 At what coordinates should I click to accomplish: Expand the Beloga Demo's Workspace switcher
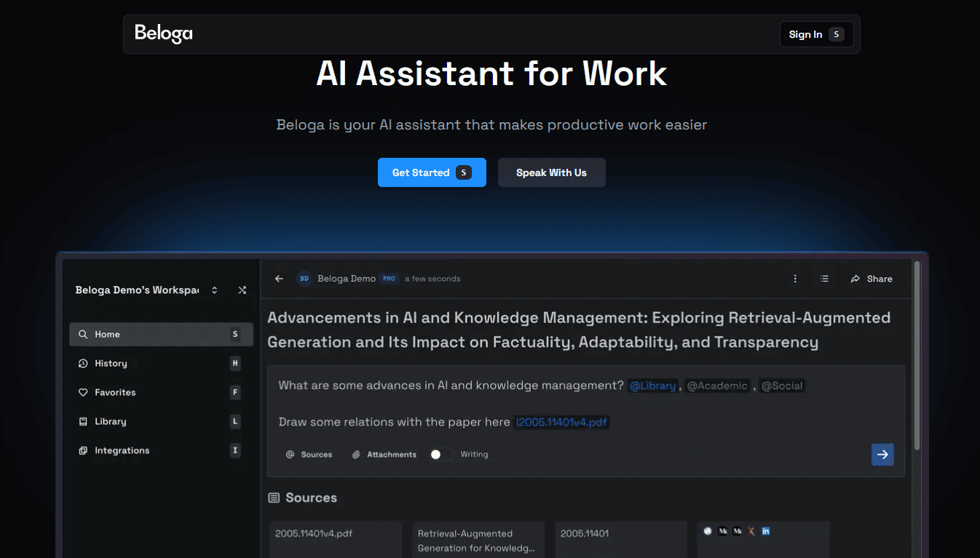pyautogui.click(x=214, y=290)
